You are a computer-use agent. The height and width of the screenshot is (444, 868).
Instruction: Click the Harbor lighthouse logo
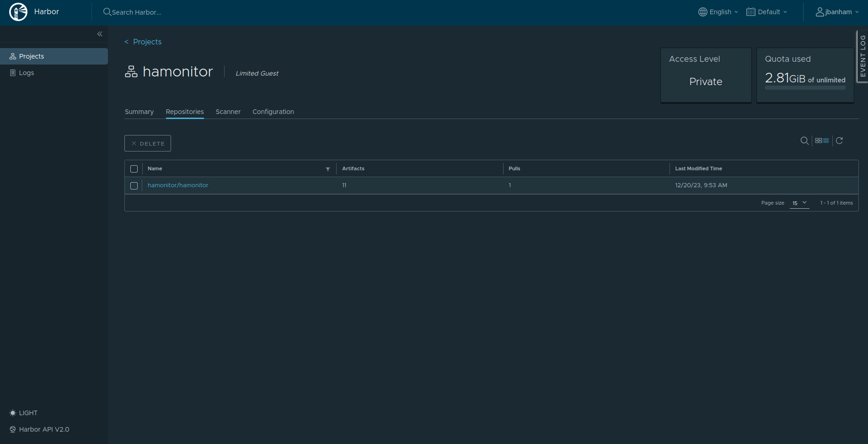(x=18, y=12)
